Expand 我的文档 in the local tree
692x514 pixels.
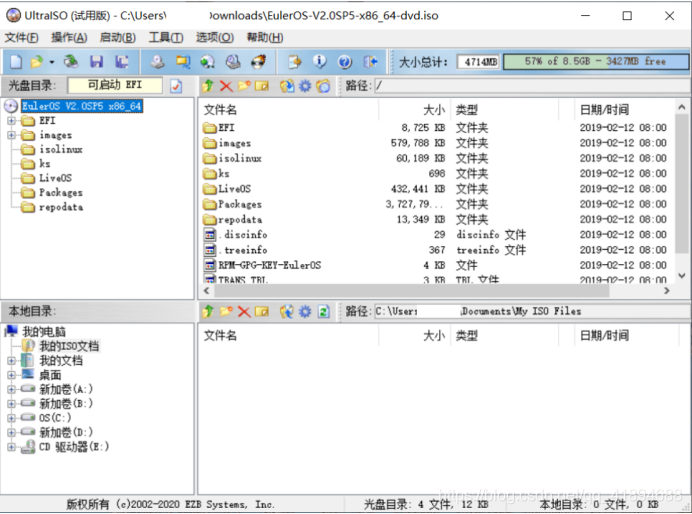point(11,361)
